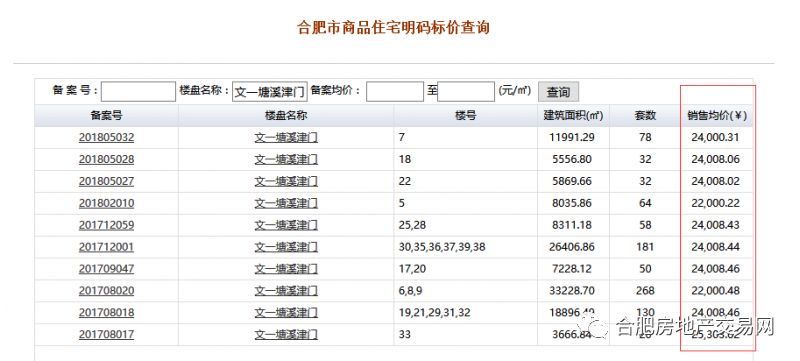Click the 备案均价 maximum price field
The width and height of the screenshot is (800, 361).
click(x=466, y=92)
